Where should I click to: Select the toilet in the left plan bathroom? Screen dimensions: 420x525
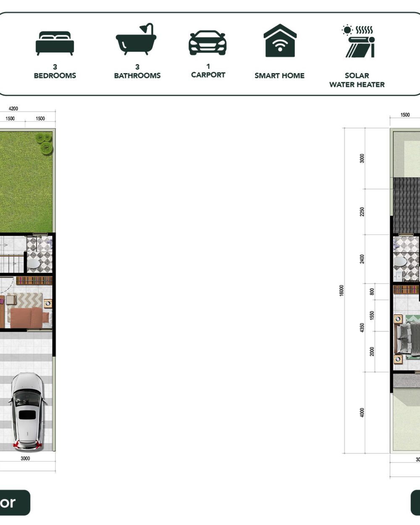(x=33, y=263)
